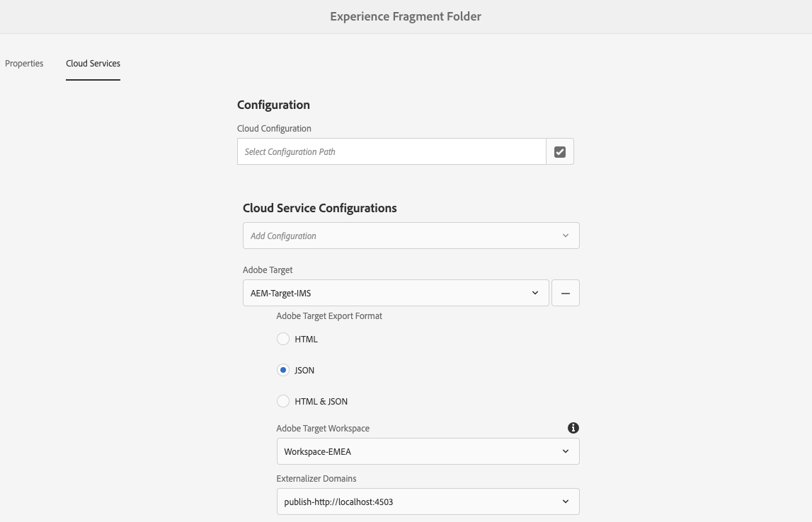Switch to the Cloud Services tab
The width and height of the screenshot is (812, 522).
(x=93, y=64)
